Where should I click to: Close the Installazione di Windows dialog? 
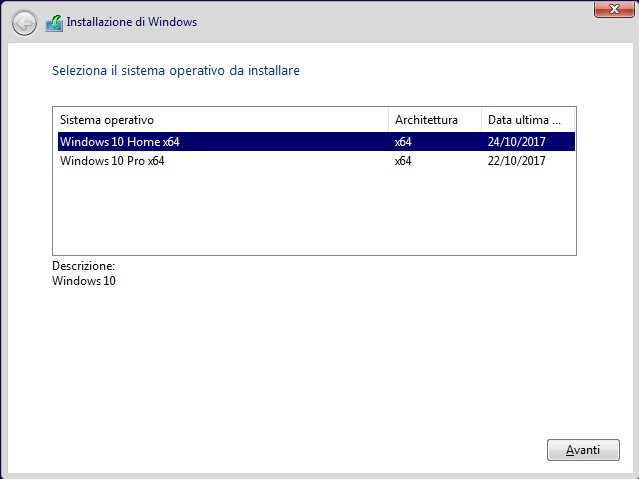coord(614,9)
